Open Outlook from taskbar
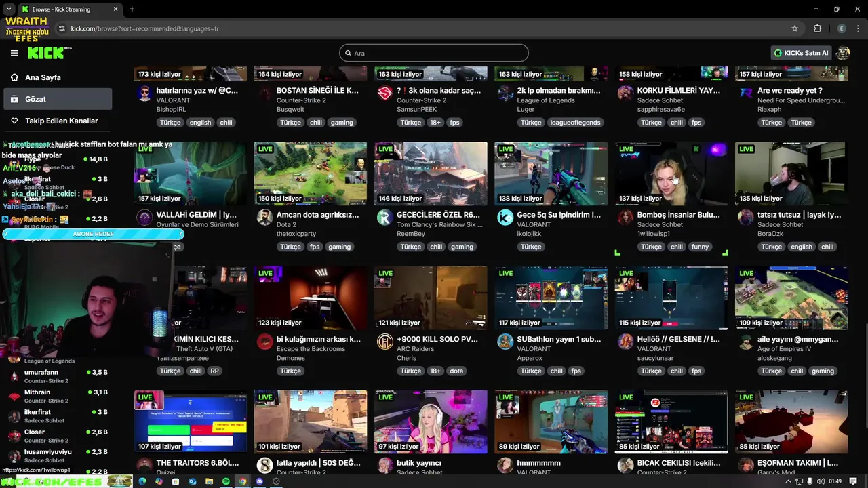 pyautogui.click(x=192, y=481)
